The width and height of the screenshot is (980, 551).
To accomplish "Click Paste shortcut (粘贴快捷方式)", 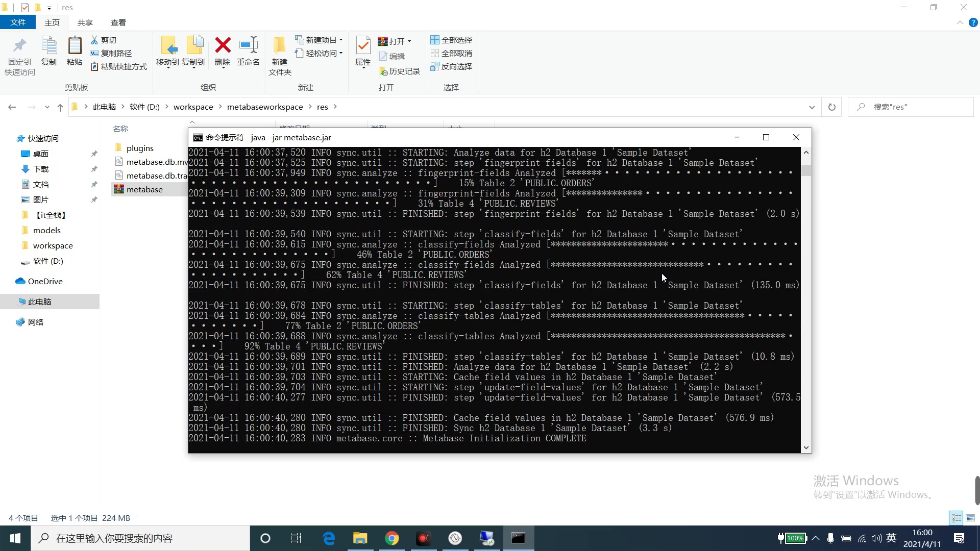I will pyautogui.click(x=119, y=66).
